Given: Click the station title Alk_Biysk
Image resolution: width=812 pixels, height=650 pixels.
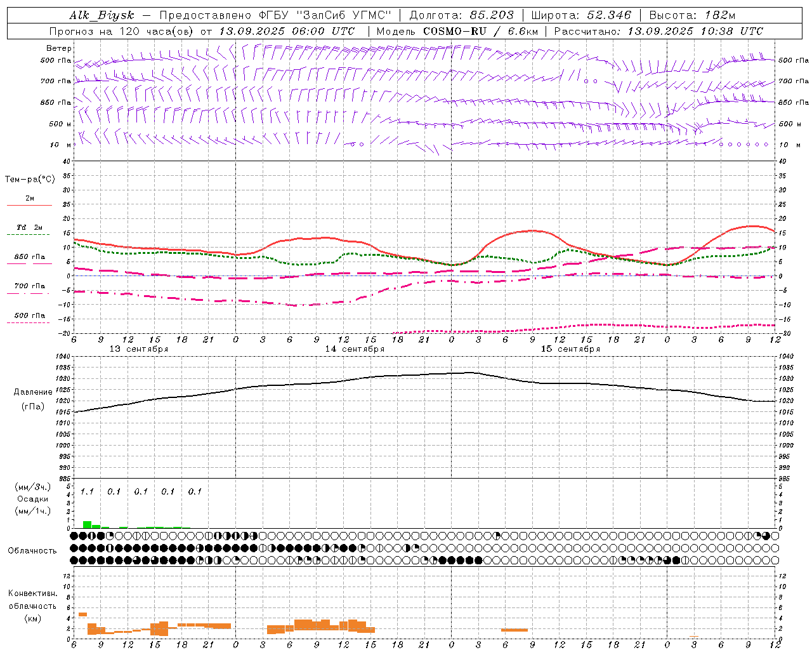Looking at the screenshot, I should click(x=102, y=16).
